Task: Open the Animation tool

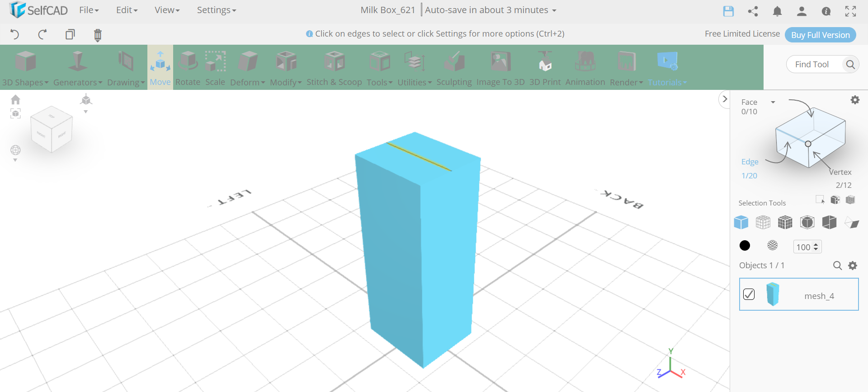Action: pyautogui.click(x=585, y=68)
